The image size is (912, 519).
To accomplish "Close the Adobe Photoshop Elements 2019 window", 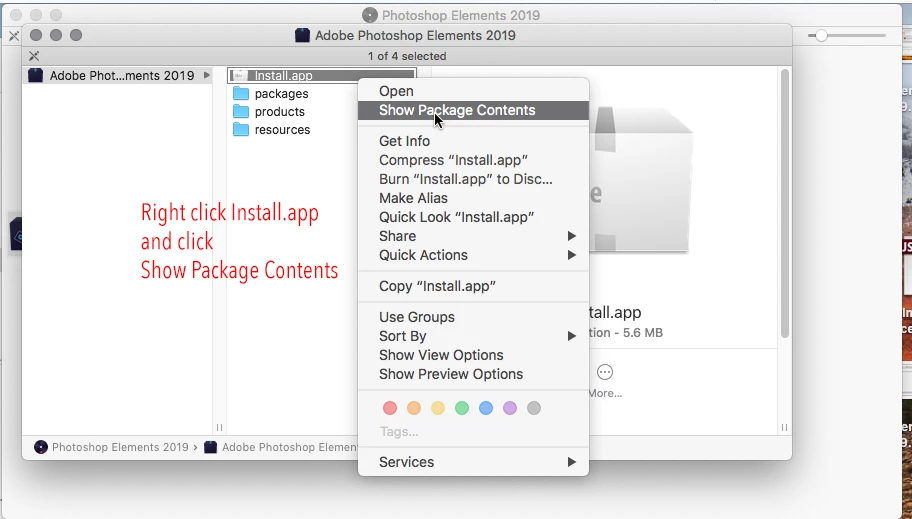I will (36, 35).
